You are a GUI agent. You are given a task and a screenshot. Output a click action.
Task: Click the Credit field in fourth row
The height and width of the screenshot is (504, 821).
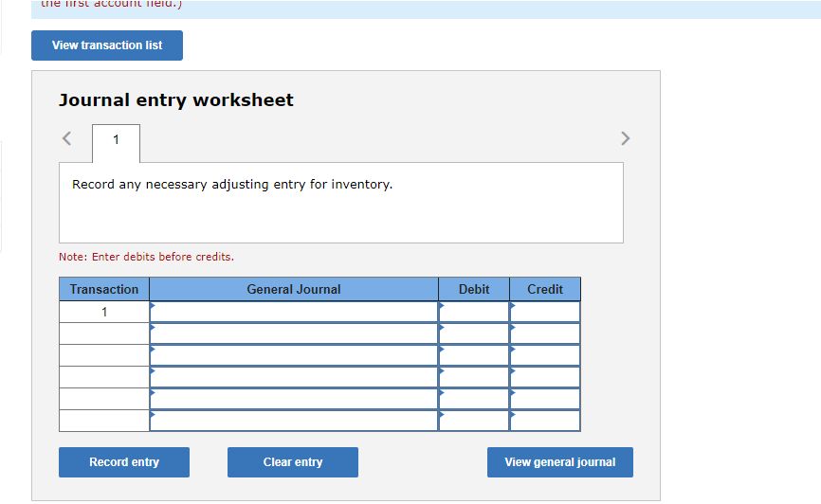[x=545, y=377]
